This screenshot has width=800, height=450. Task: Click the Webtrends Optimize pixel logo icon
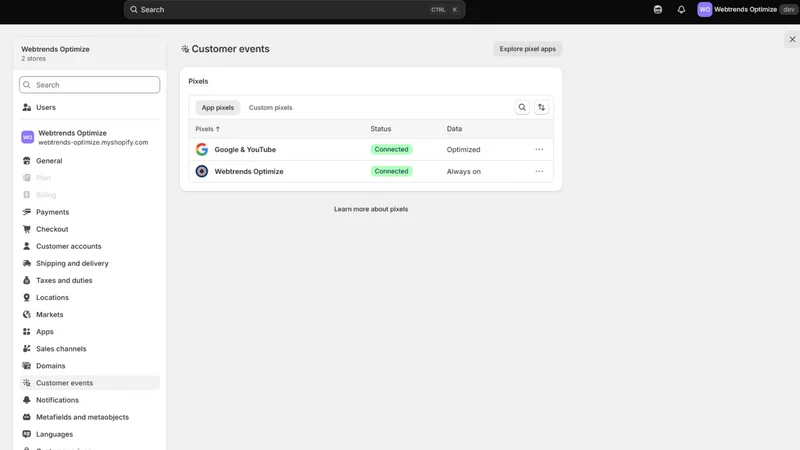[x=202, y=171]
